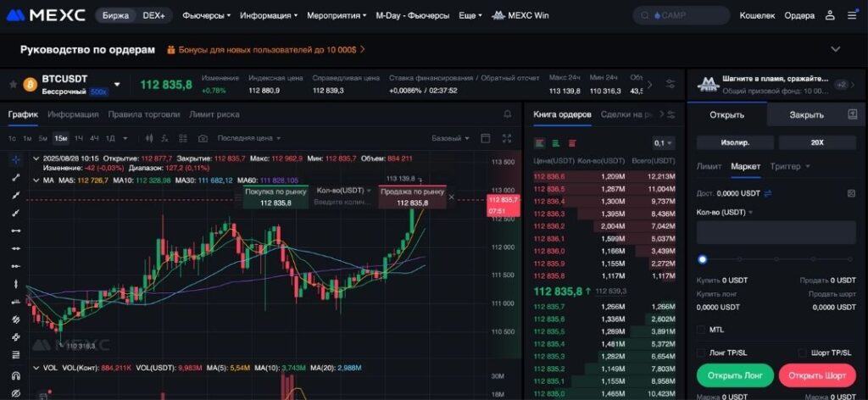Image resolution: width=868 pixels, height=400 pixels.
Task: Open the 0,1 price grouping dropdown
Action: tap(663, 142)
